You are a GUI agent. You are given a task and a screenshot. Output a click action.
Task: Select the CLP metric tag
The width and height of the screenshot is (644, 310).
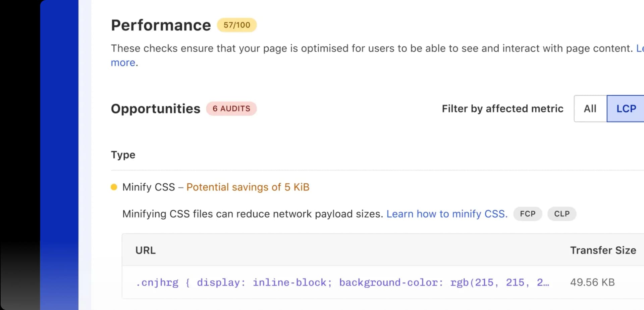561,214
